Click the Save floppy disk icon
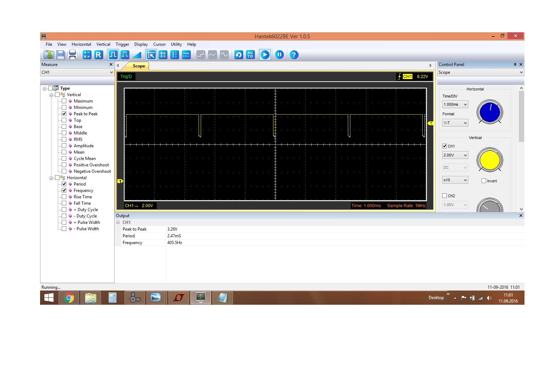 pyautogui.click(x=61, y=55)
